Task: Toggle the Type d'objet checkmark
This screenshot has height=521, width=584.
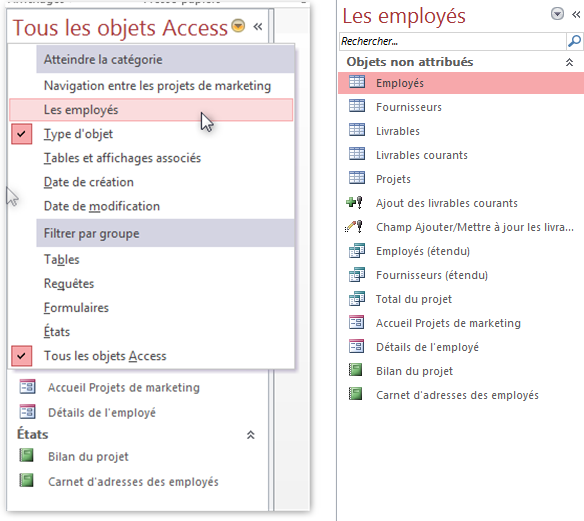Action: coord(21,134)
